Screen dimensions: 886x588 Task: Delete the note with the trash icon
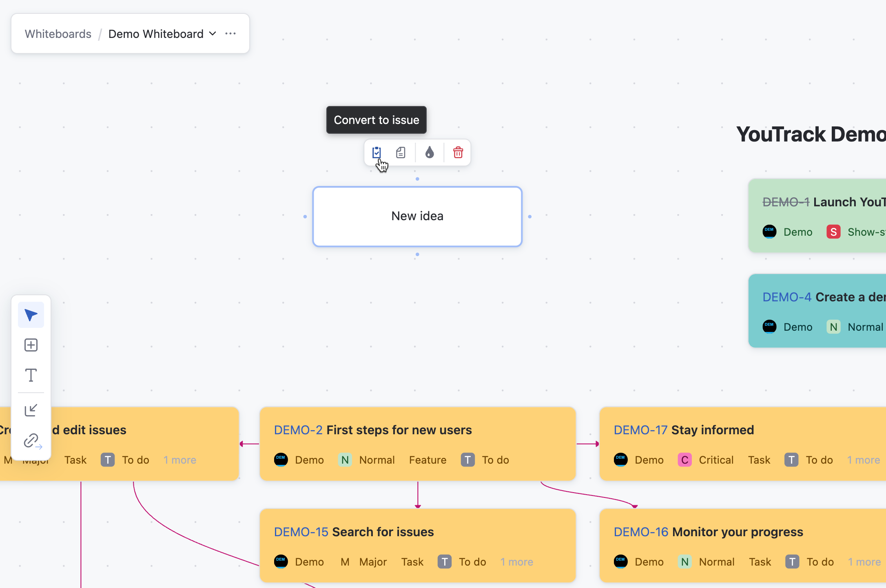click(458, 153)
